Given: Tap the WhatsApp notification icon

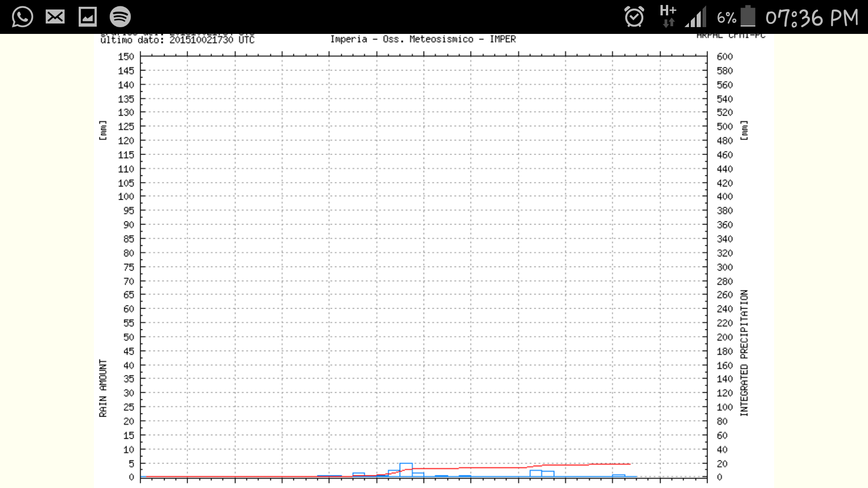Looking at the screenshot, I should click(x=22, y=17).
